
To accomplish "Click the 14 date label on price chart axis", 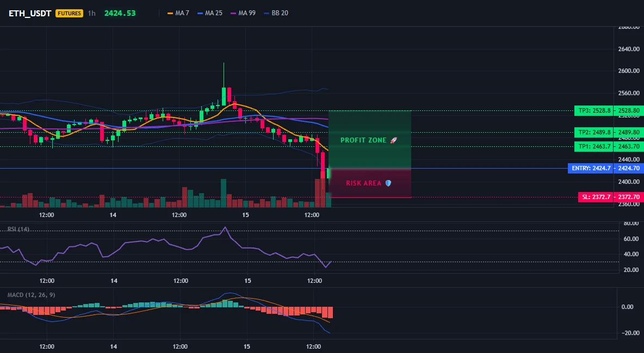I will 113,215.
